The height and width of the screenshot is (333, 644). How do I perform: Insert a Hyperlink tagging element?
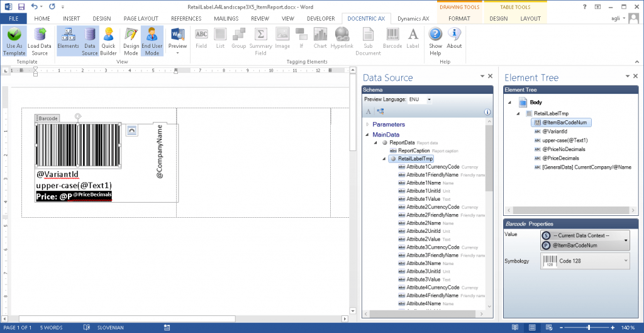pyautogui.click(x=341, y=38)
